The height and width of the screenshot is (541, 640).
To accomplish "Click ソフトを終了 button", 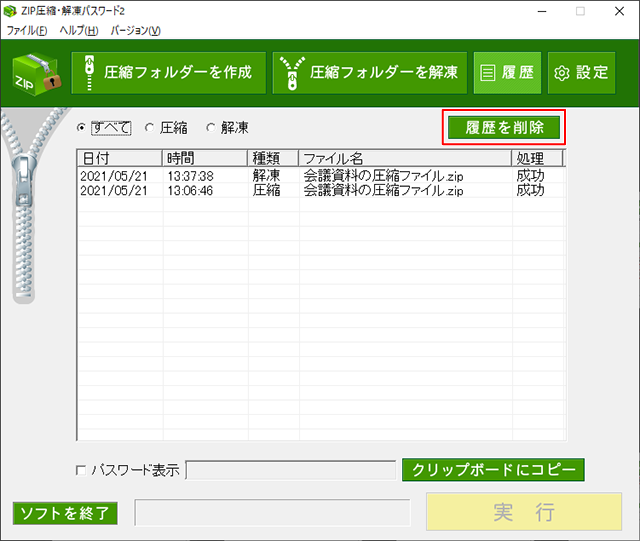I will click(x=65, y=513).
